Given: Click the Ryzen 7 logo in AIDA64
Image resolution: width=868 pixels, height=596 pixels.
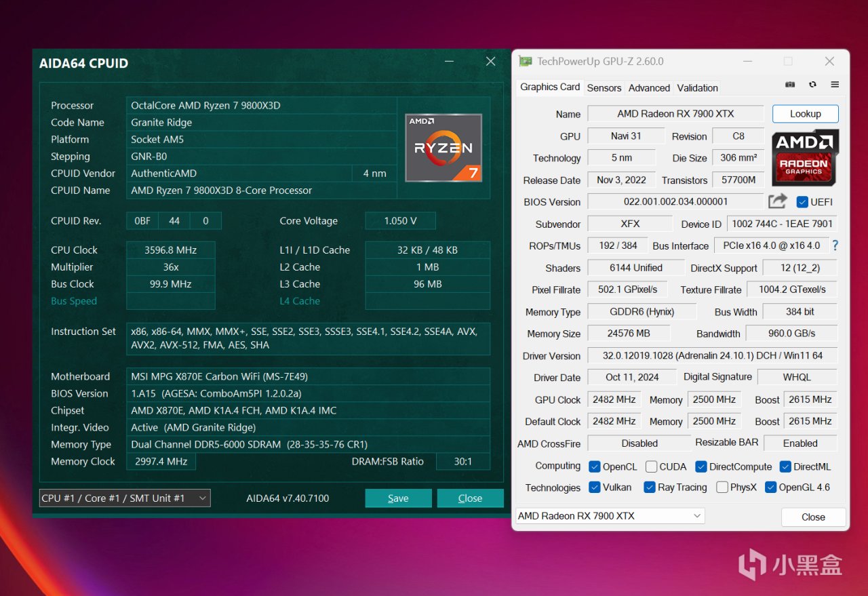Looking at the screenshot, I should coord(443,148).
